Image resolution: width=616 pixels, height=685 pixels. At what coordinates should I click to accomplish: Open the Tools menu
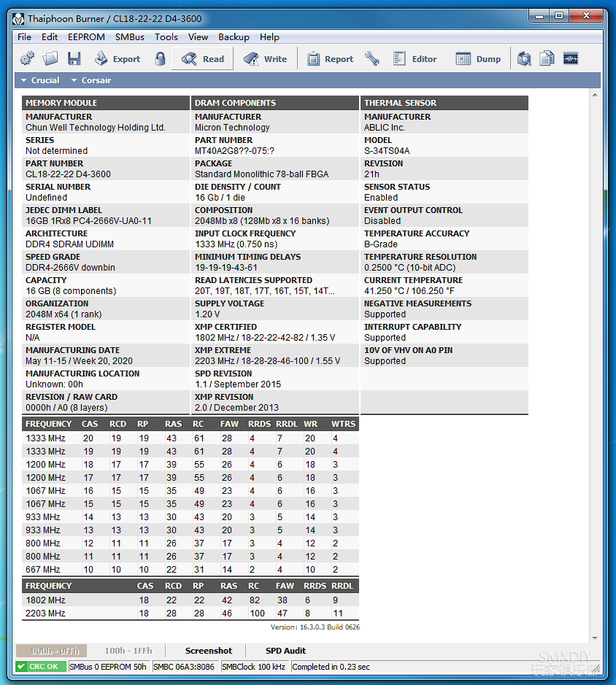pyautogui.click(x=166, y=37)
